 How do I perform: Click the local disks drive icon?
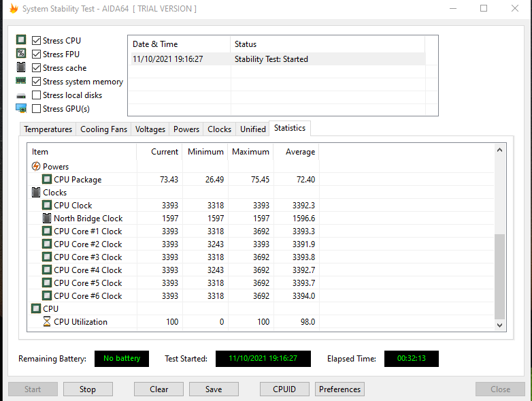tap(21, 96)
